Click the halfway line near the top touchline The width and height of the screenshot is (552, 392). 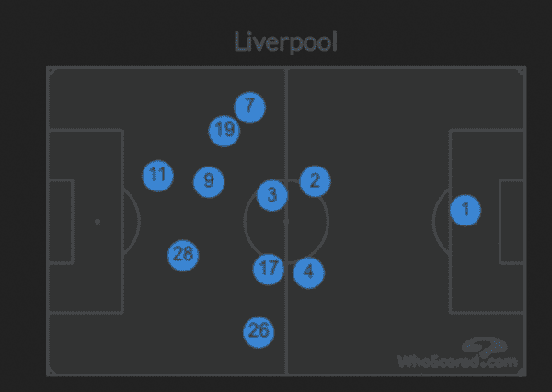coord(286,81)
